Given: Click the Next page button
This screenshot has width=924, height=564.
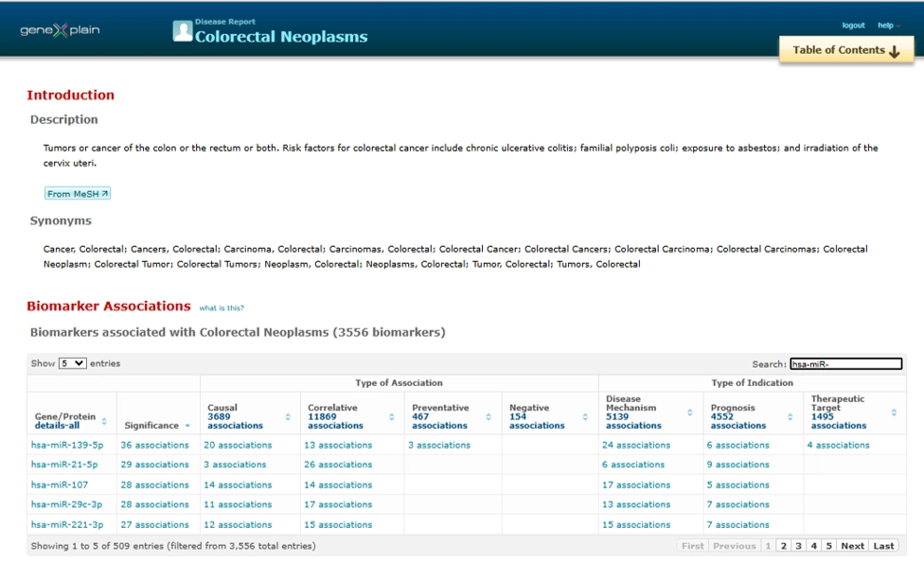Looking at the screenshot, I should point(852,546).
